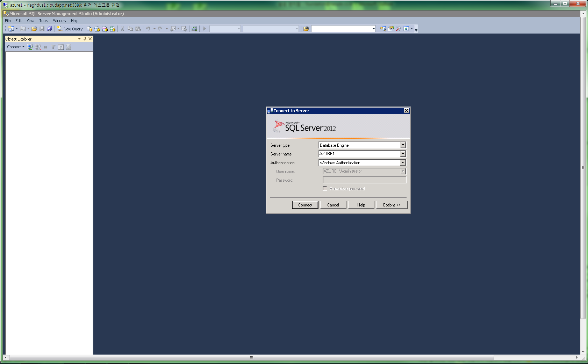588x364 pixels.
Task: Click the Web Browser globe icon
Action: click(406, 29)
